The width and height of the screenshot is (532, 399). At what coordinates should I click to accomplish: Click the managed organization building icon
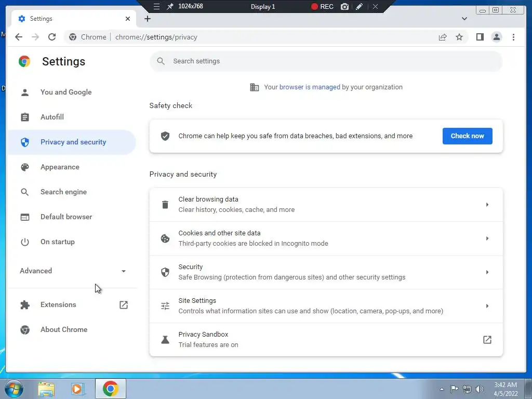click(255, 87)
